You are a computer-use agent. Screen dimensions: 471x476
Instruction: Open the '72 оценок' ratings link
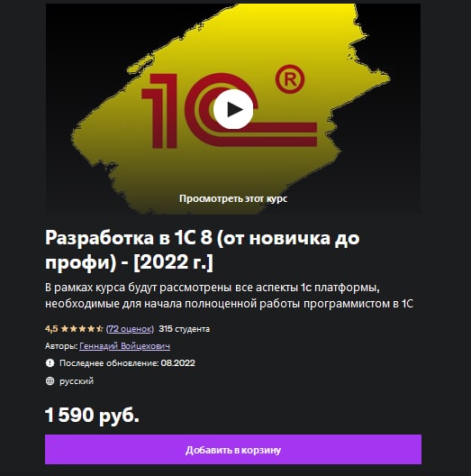point(130,329)
